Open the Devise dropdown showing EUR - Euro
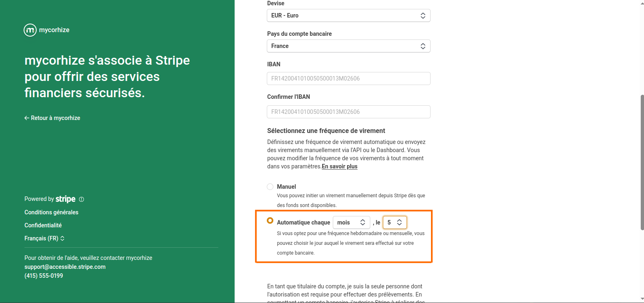 pos(349,15)
